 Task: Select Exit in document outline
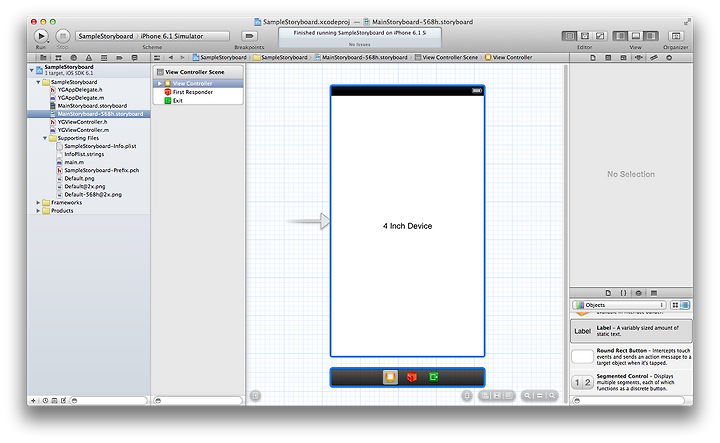point(177,101)
